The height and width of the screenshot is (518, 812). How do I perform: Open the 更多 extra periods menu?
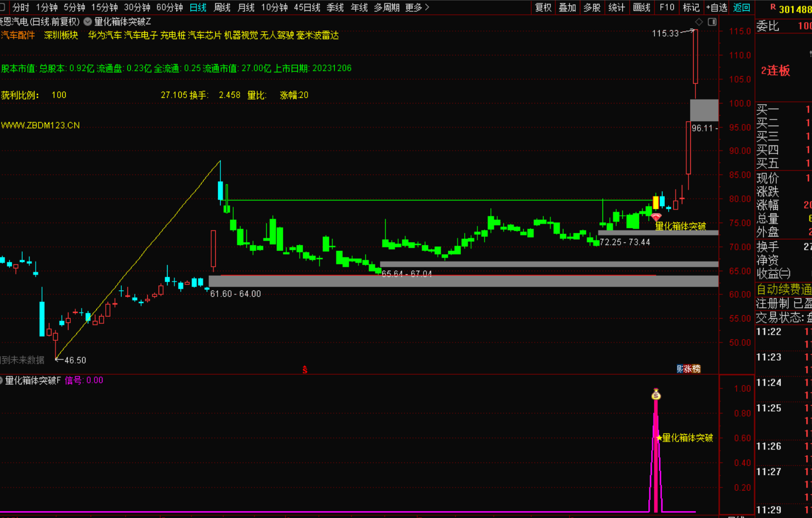(x=414, y=7)
